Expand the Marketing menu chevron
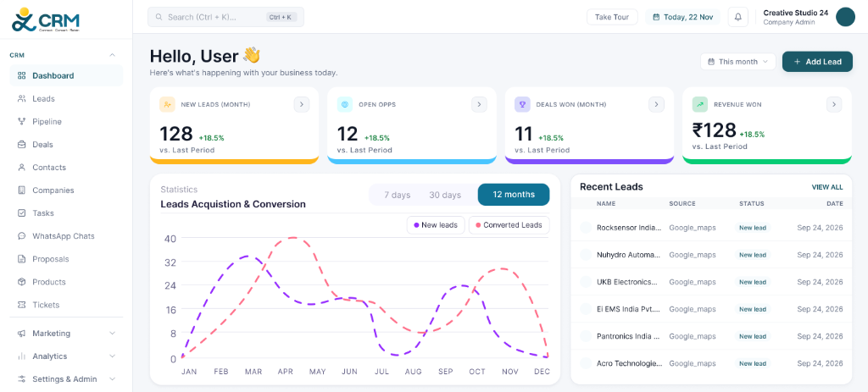 [113, 334]
